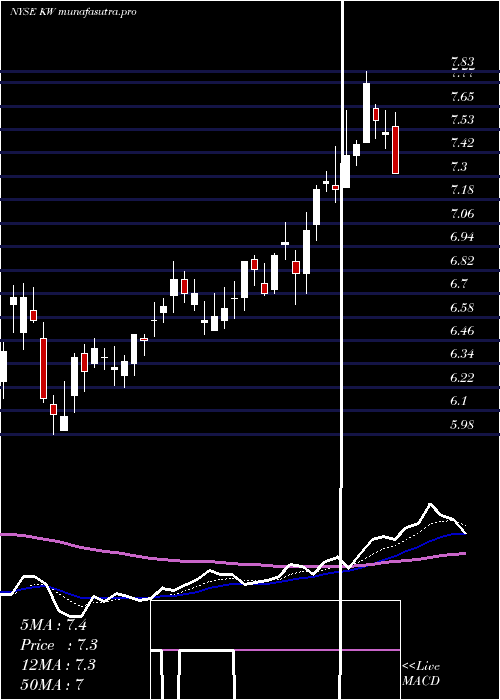Select the 6.34 price axis label
The height and width of the screenshot is (700, 500).
462,354
